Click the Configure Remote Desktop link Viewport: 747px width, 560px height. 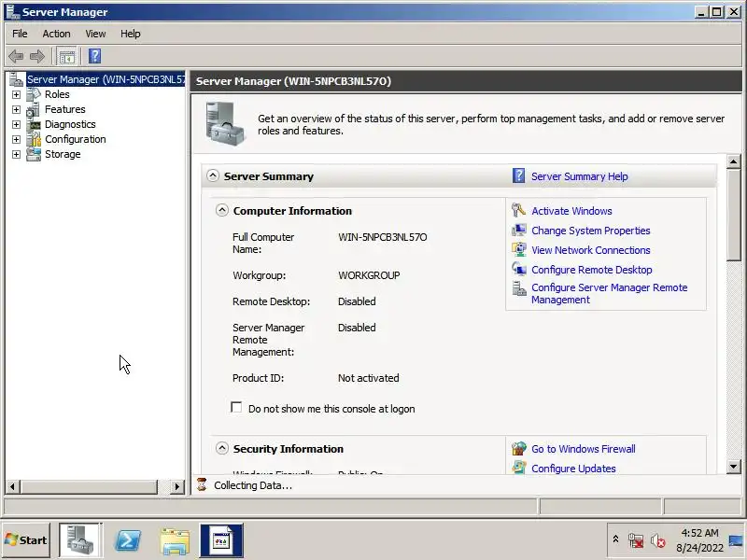click(592, 270)
